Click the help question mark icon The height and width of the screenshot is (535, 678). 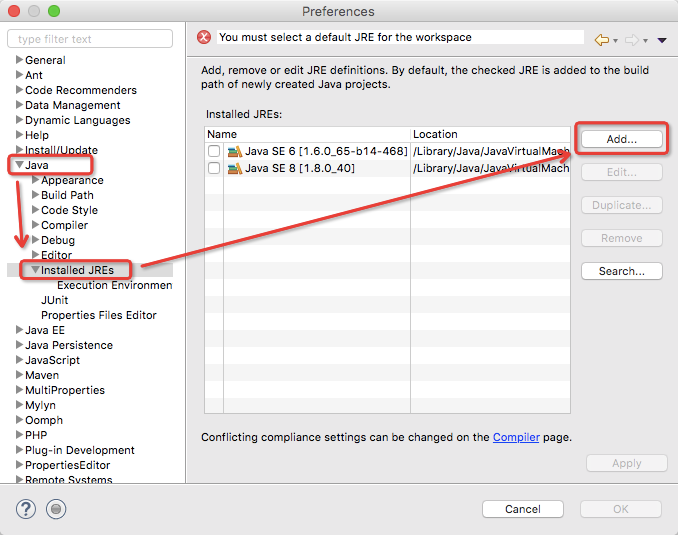click(26, 509)
